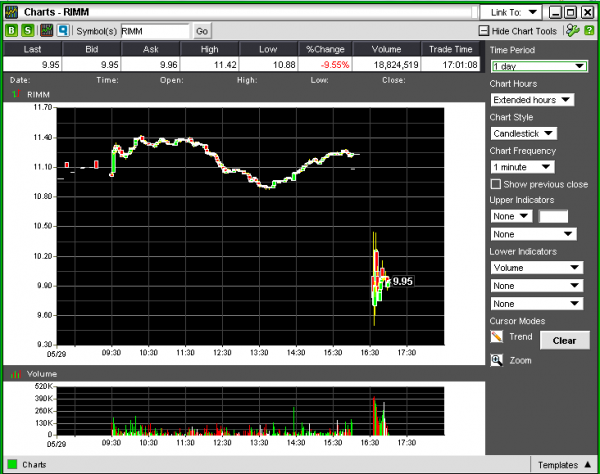Click the RIMM series legend icon
600x474 pixels.
tap(16, 94)
